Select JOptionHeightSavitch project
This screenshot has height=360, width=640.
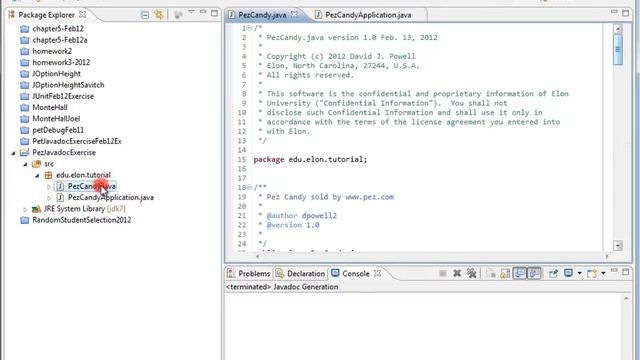(x=68, y=85)
